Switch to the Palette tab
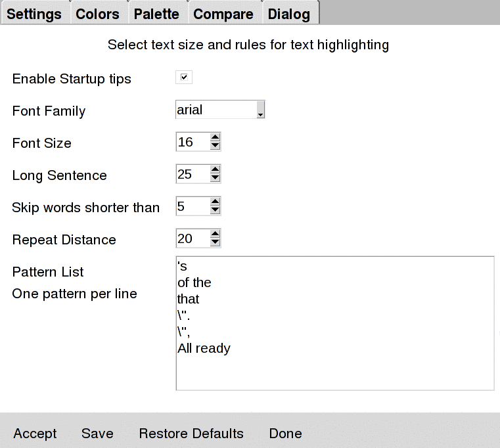500x448 pixels. tap(156, 14)
